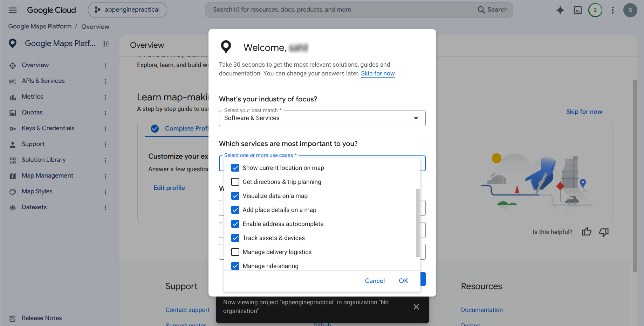Check Get directions & trip planning
This screenshot has width=644, height=326.
[x=235, y=182]
